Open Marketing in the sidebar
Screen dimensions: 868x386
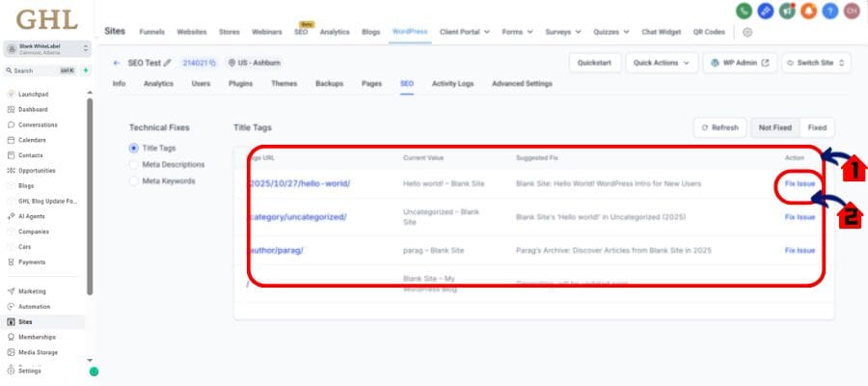(32, 291)
